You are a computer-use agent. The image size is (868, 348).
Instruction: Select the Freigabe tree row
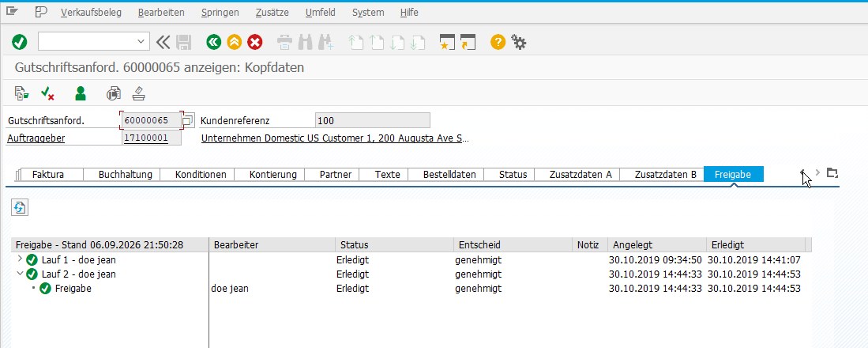[x=73, y=288]
